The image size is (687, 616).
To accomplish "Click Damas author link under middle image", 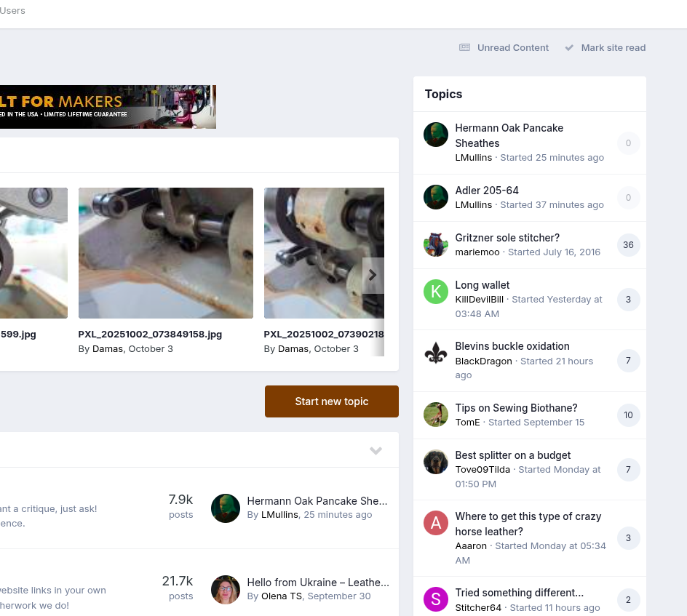I will (x=108, y=349).
